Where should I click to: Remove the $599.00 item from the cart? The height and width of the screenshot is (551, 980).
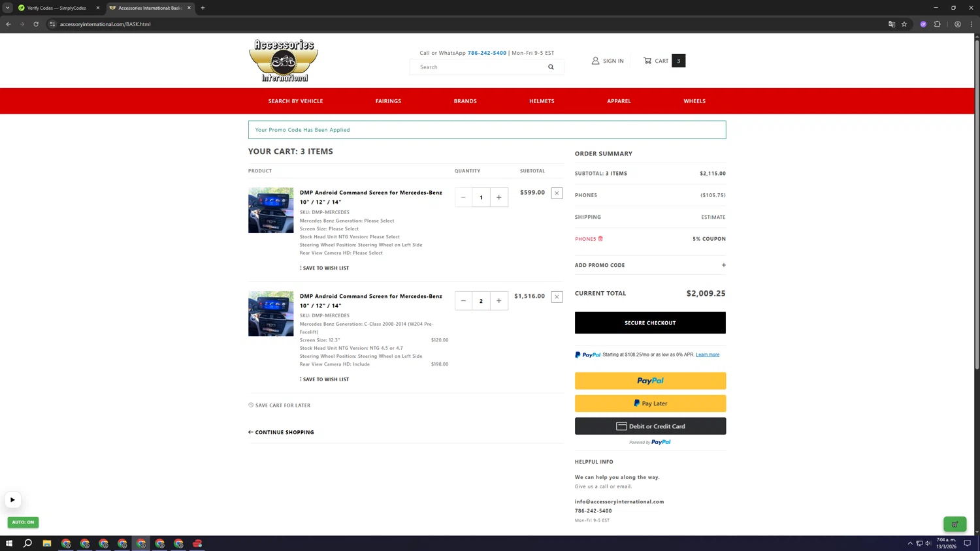557,193
